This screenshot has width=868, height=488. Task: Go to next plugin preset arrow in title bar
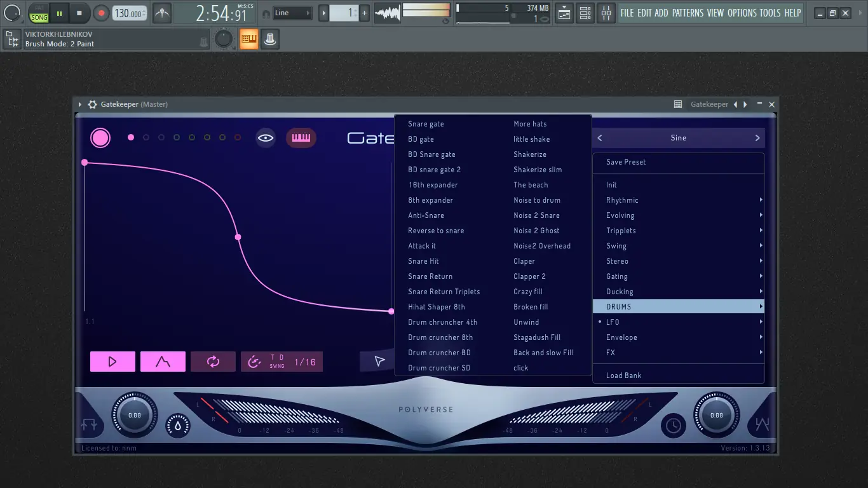[745, 104]
